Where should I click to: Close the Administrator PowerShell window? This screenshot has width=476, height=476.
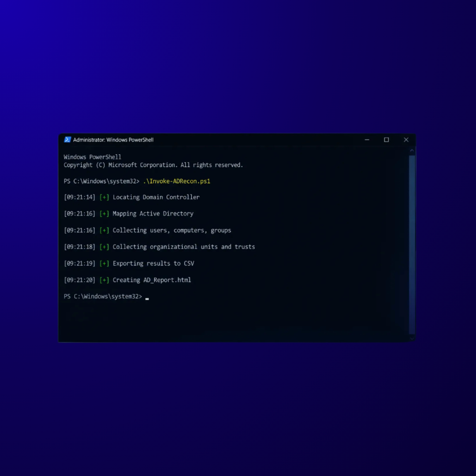tap(406, 140)
